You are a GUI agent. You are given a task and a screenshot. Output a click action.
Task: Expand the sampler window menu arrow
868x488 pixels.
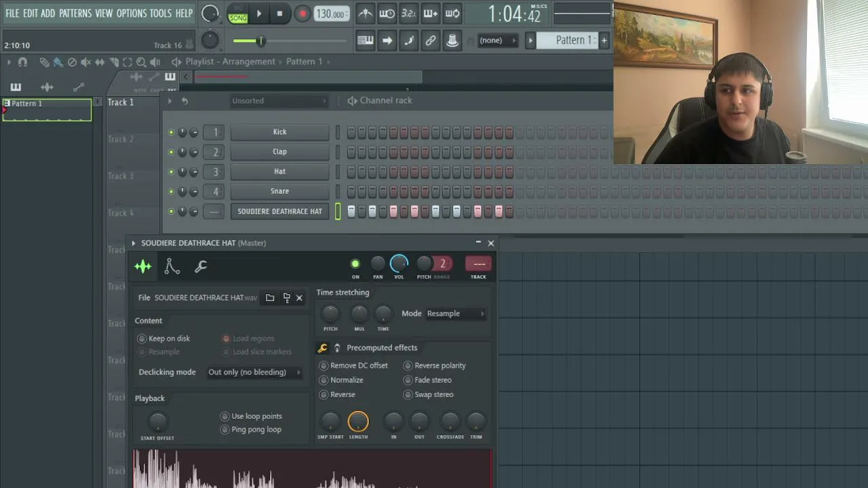tap(134, 243)
